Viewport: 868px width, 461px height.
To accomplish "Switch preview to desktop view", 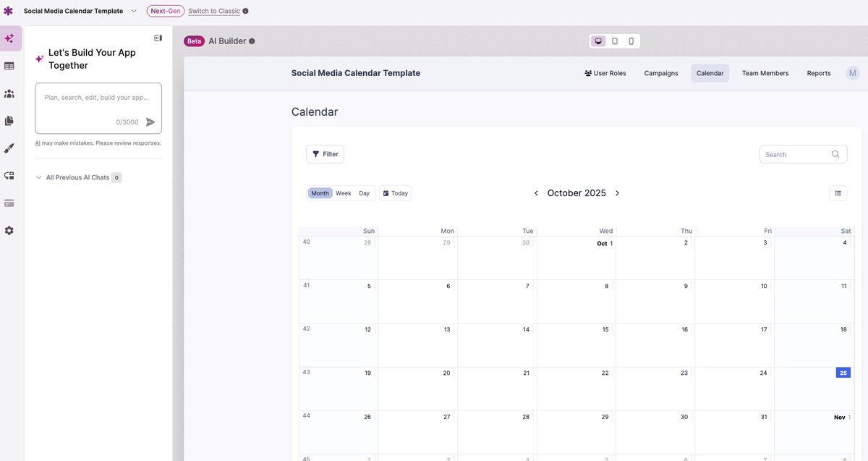I will pos(598,41).
